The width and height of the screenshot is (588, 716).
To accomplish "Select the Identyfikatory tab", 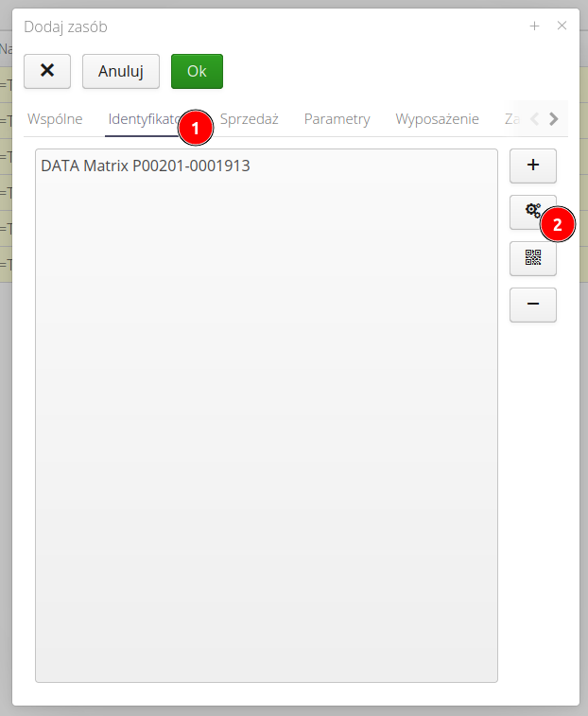I will (142, 119).
